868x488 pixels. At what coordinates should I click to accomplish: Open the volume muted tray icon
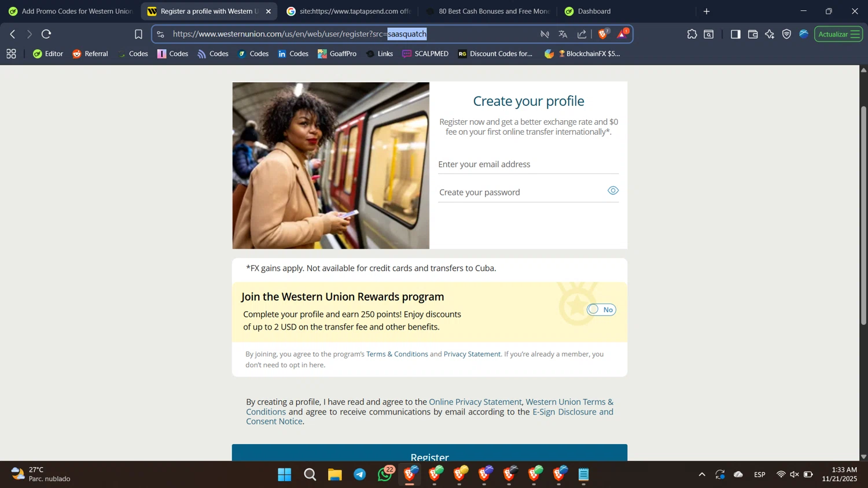(795, 475)
